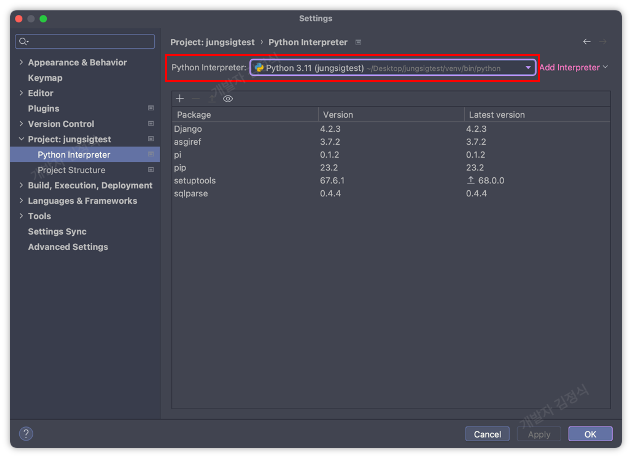Screen dimensions: 632x458
Task: Click the search magnifier icon in settings
Action: 24,41
